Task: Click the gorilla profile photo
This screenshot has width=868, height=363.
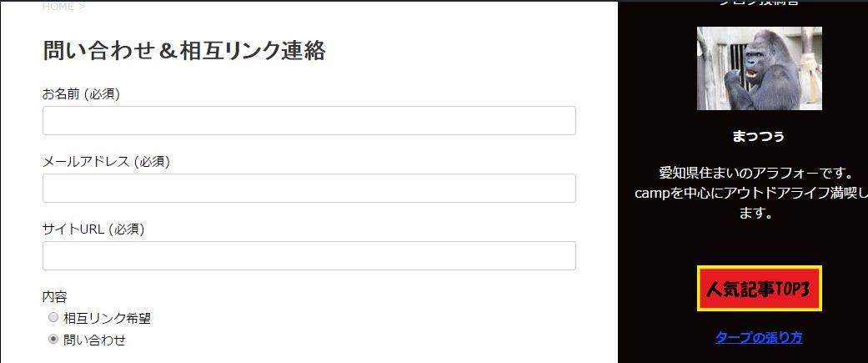Action: pyautogui.click(x=759, y=68)
